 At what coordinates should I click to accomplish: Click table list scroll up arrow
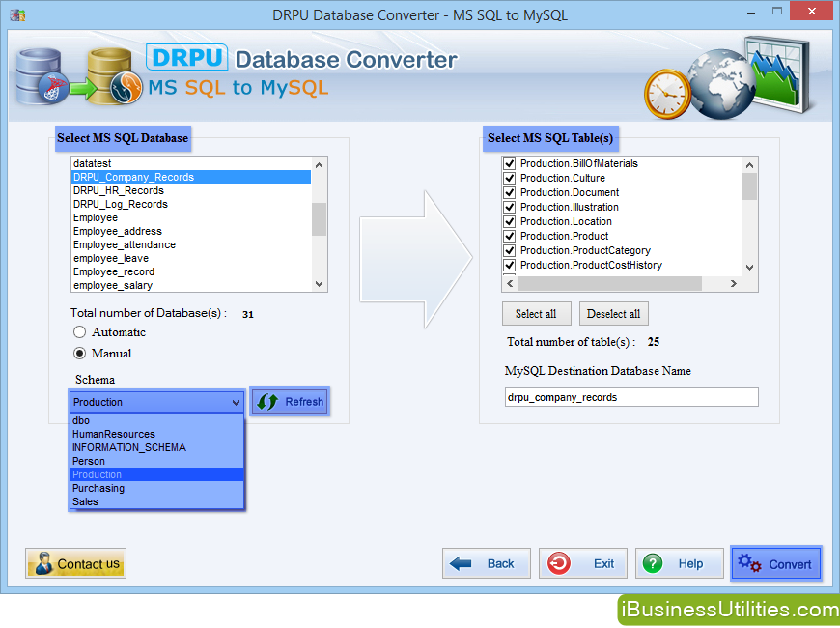pyautogui.click(x=749, y=165)
